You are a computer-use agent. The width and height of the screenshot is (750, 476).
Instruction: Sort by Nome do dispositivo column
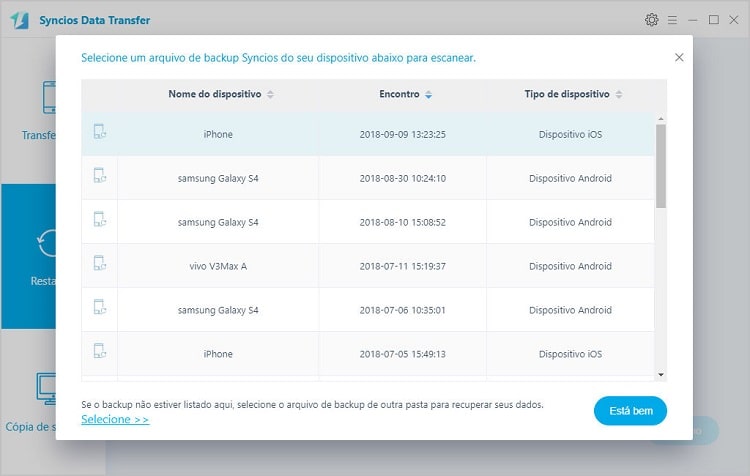coord(270,94)
